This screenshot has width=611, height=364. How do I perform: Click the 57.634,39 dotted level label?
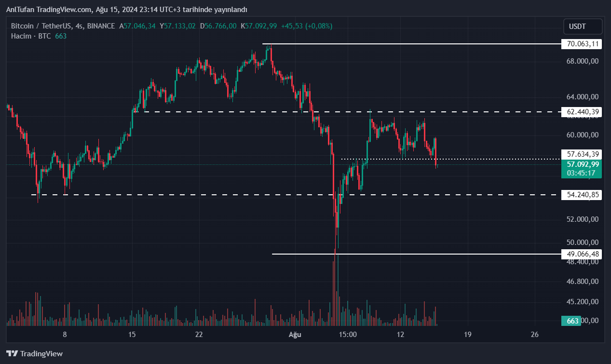[x=583, y=154]
